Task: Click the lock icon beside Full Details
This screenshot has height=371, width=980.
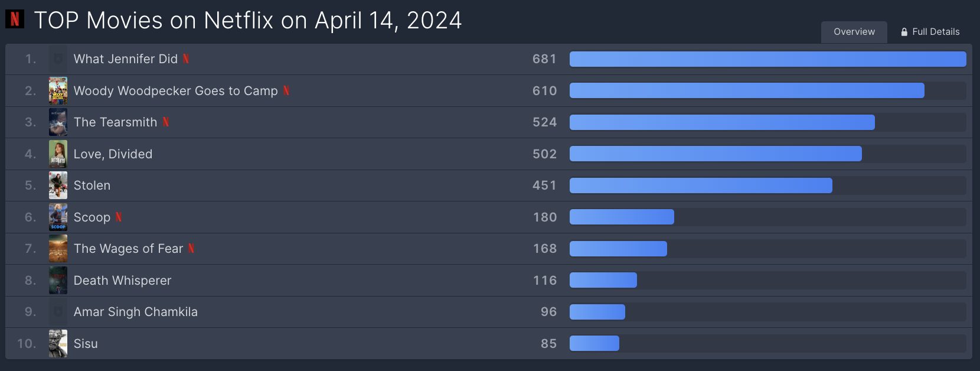Action: pos(904,32)
